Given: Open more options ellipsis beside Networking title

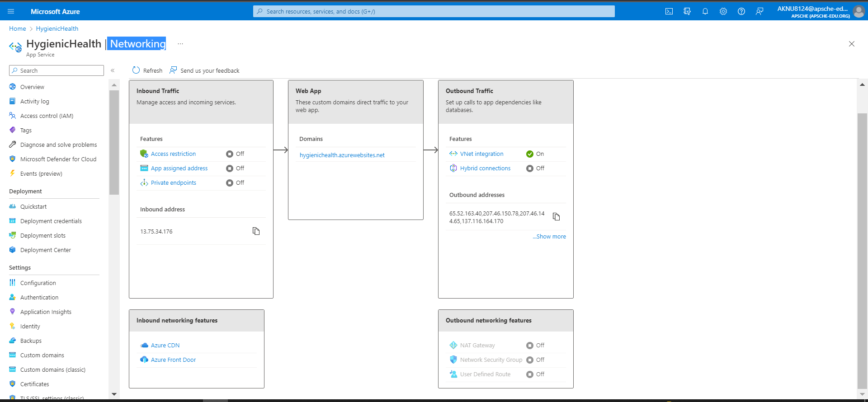Looking at the screenshot, I should tap(180, 44).
